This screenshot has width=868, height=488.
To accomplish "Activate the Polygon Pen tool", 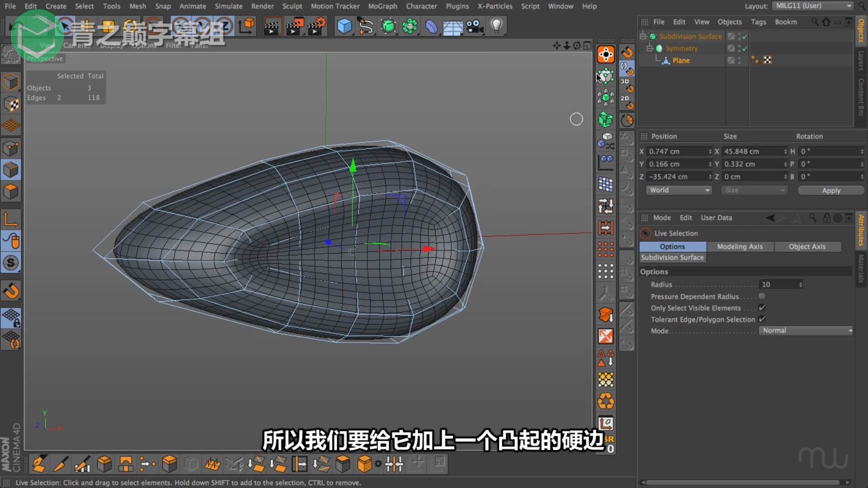I will (39, 464).
